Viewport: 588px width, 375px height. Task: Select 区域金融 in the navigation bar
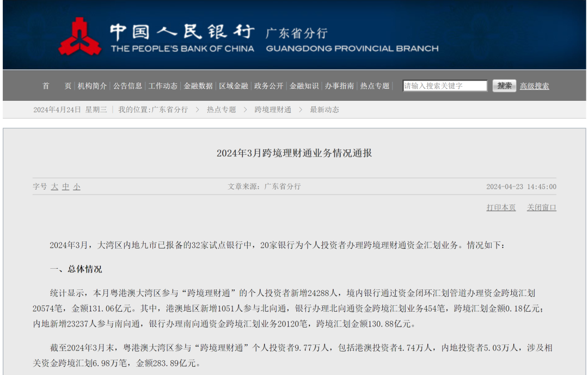pyautogui.click(x=234, y=86)
